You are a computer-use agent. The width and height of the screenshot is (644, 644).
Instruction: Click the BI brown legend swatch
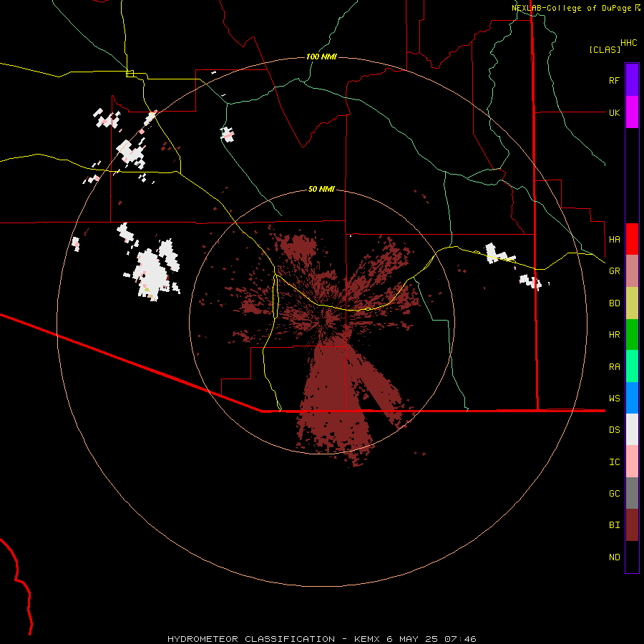click(632, 525)
